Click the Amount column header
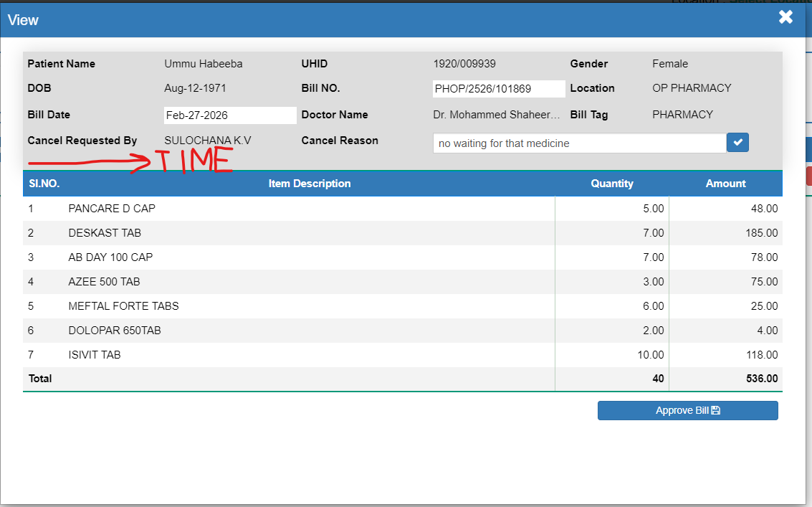This screenshot has width=812, height=507. click(725, 184)
